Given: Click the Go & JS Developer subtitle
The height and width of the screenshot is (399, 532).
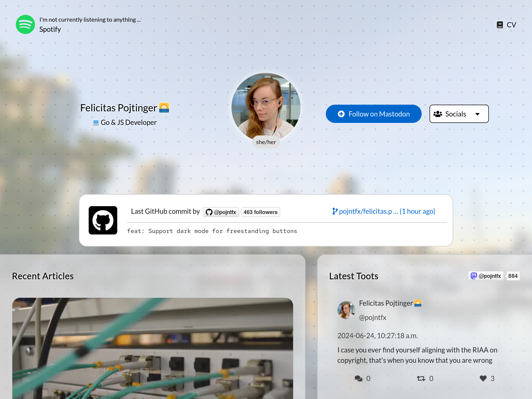Looking at the screenshot, I should [x=129, y=122].
